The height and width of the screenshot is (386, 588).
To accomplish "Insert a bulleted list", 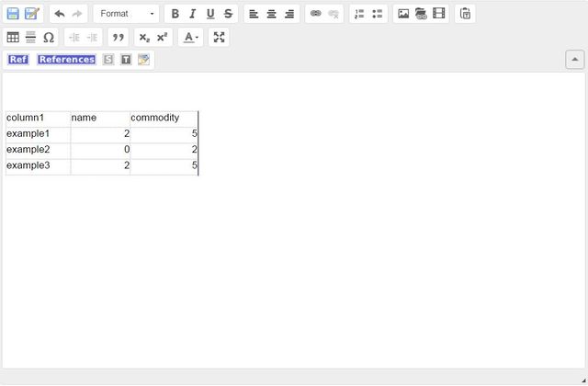I will [x=377, y=14].
